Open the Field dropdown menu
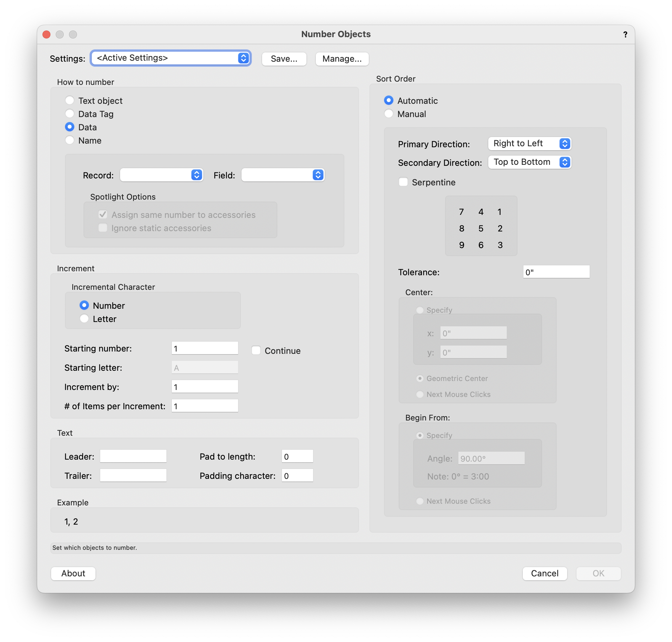This screenshot has width=672, height=642. pyautogui.click(x=283, y=175)
